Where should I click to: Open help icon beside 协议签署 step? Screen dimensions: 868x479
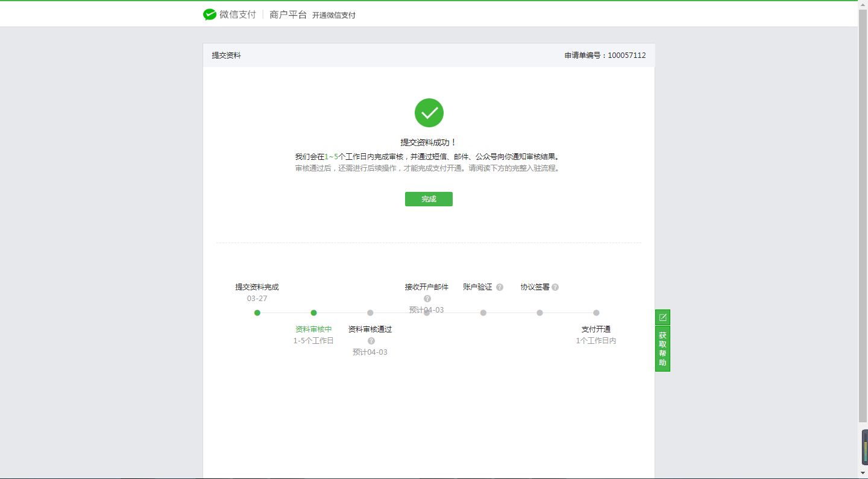(555, 287)
